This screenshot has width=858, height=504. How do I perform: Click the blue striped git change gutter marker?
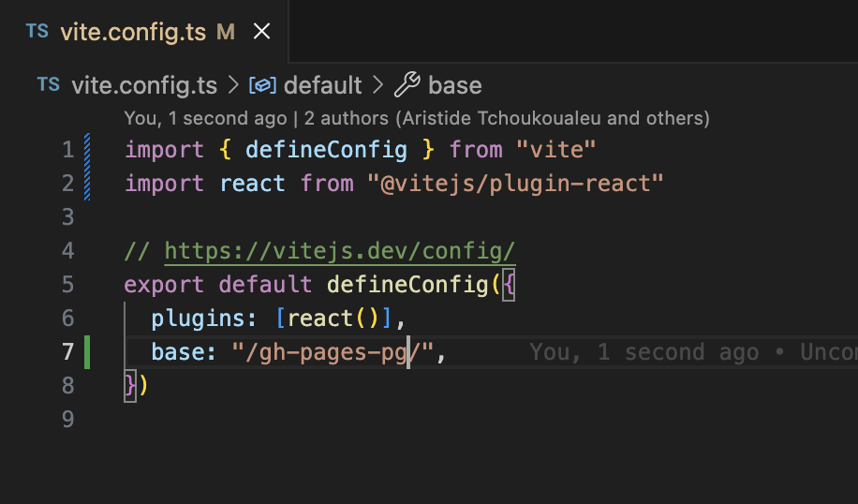coord(87,167)
